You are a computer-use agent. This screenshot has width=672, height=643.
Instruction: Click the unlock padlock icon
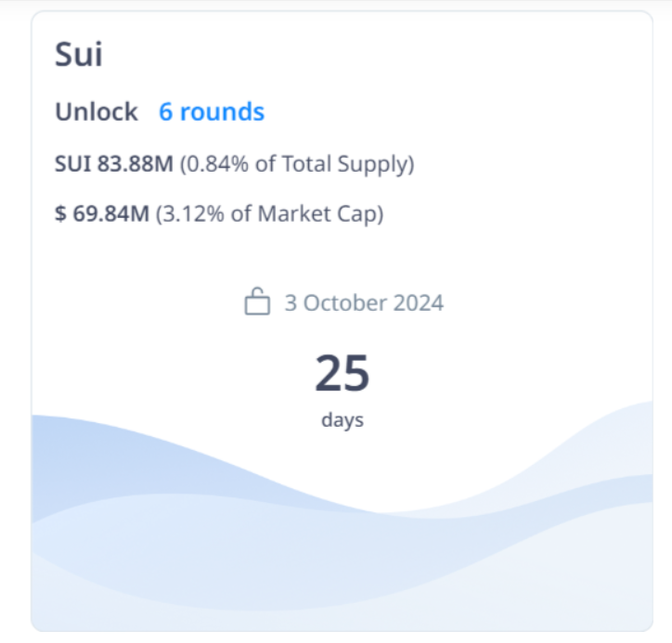256,302
